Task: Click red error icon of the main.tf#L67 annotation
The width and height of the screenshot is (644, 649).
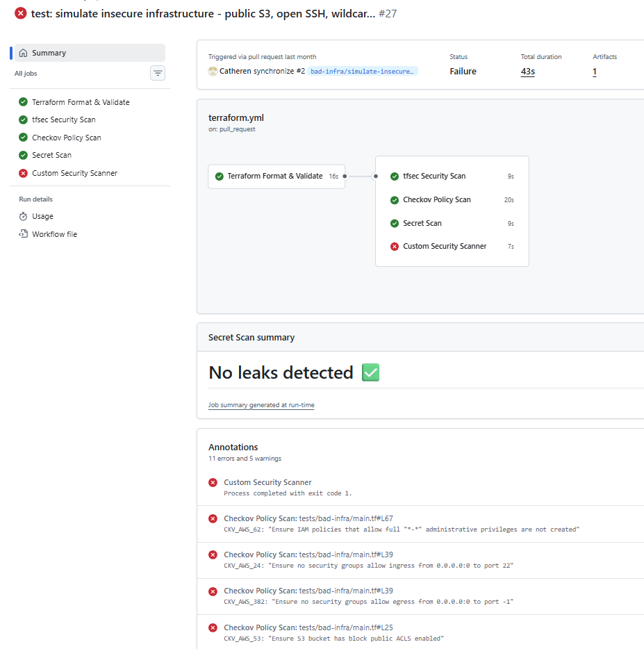Action: click(213, 518)
